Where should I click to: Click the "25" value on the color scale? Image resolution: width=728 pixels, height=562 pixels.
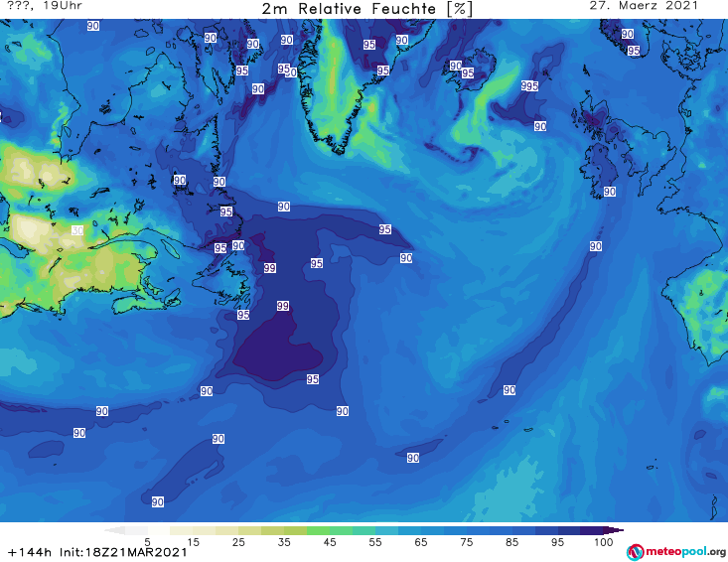[238, 541]
